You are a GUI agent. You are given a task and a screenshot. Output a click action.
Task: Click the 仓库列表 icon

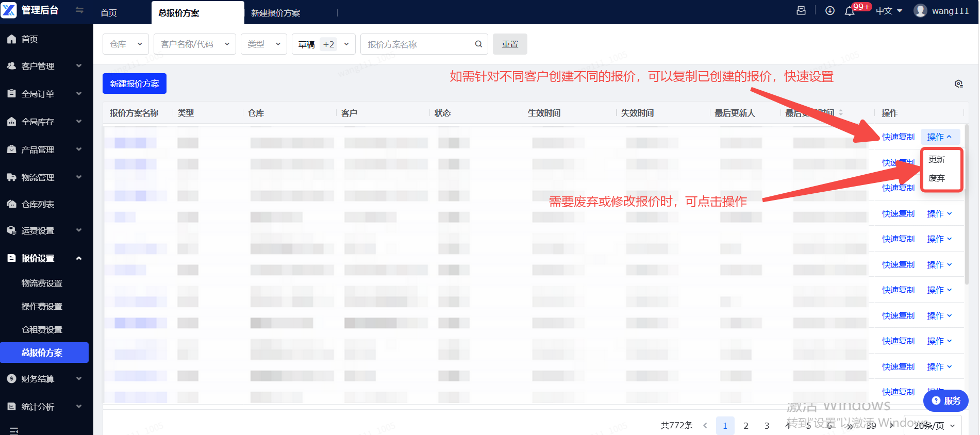point(11,204)
